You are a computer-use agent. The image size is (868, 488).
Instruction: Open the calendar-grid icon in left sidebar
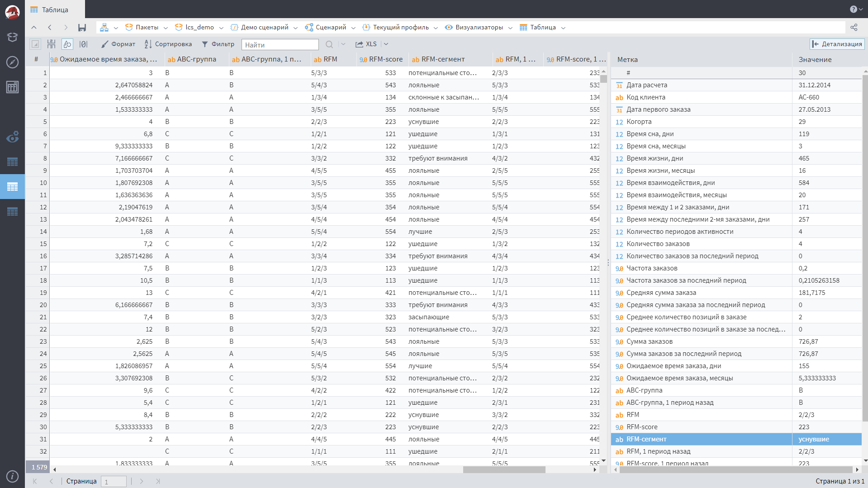[x=12, y=87]
